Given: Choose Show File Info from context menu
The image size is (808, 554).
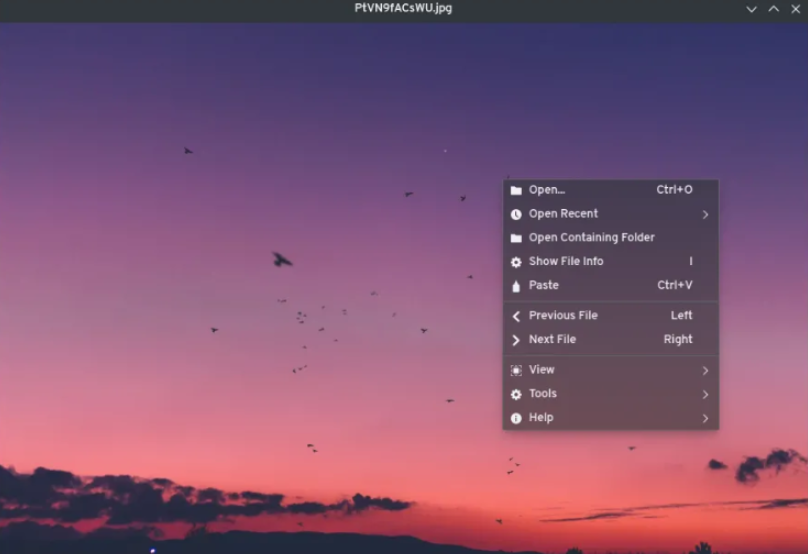Looking at the screenshot, I should pos(566,262).
